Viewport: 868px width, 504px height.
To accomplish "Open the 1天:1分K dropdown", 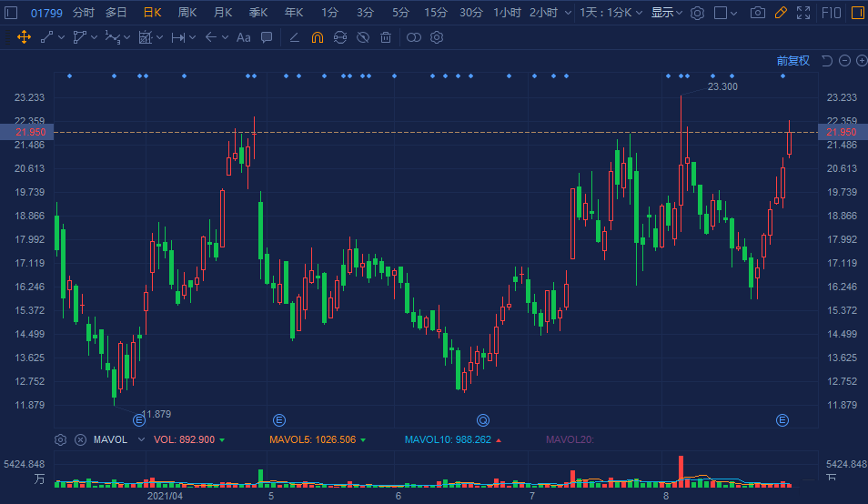I will tap(611, 13).
